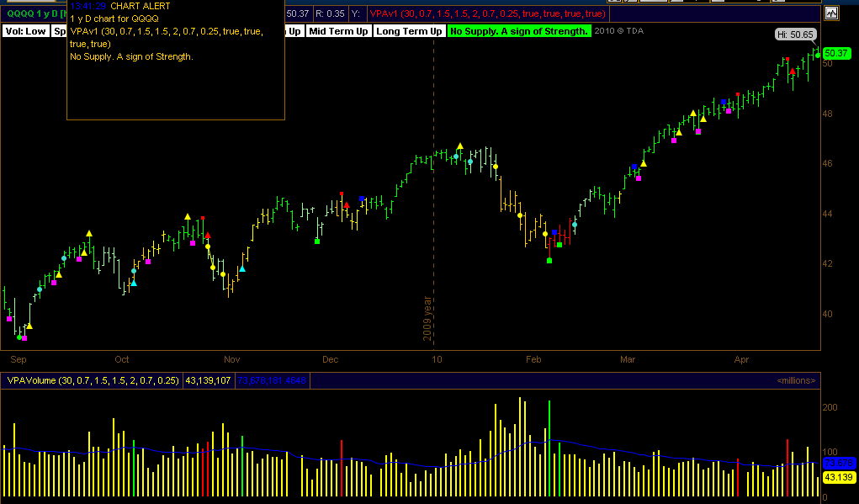
Task: Click price level 48 on price axis
Action: (828, 114)
